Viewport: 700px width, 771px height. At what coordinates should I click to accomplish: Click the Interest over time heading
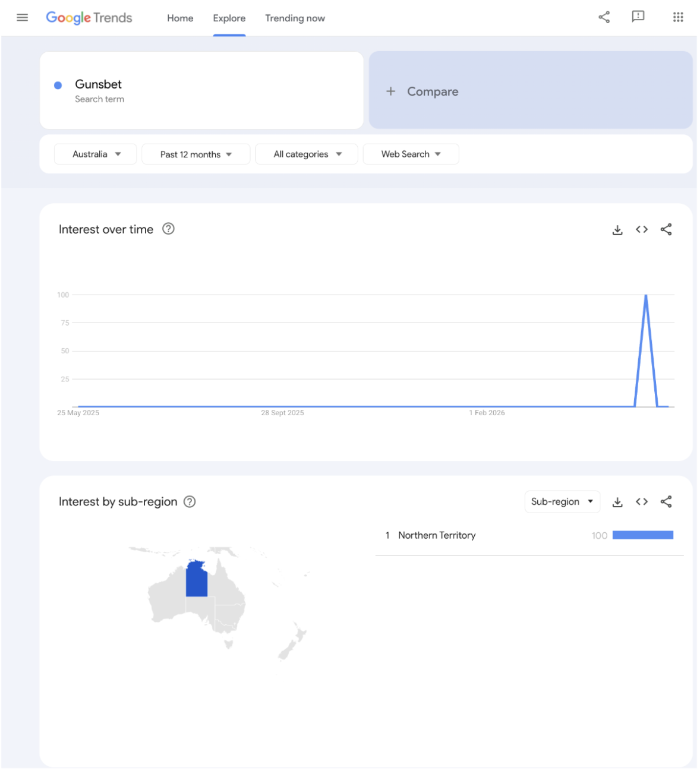point(106,229)
